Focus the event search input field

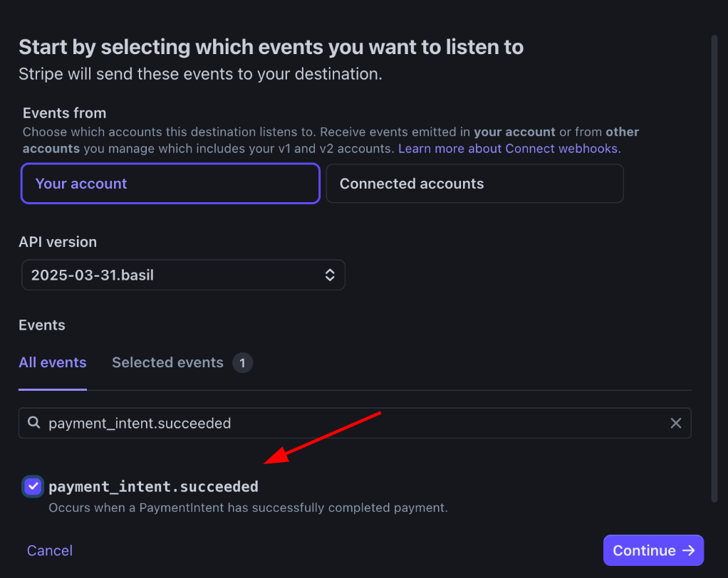tap(355, 423)
